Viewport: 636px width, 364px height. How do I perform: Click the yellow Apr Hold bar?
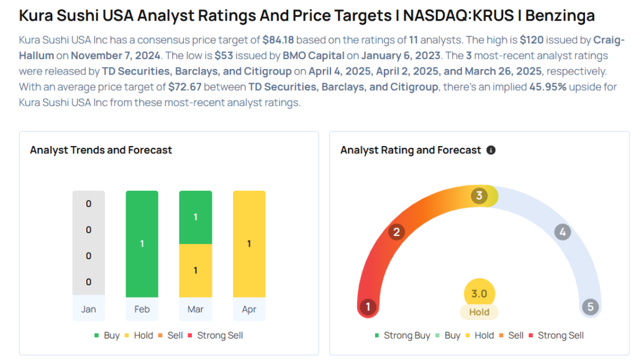(249, 244)
